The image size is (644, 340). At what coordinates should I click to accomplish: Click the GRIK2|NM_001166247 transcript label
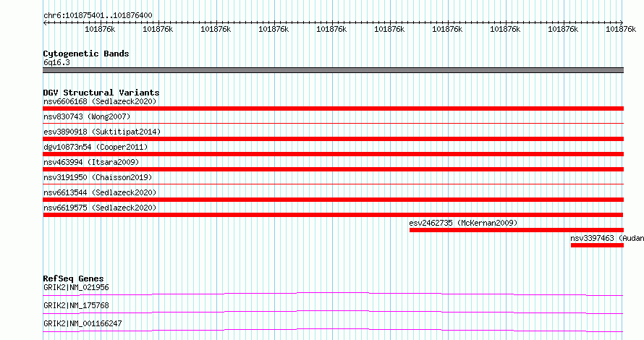82,323
